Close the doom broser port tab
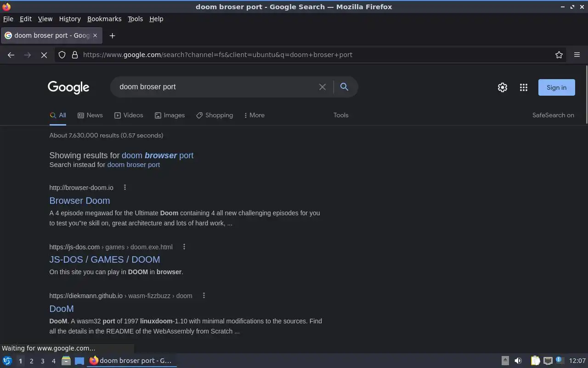The height and width of the screenshot is (368, 588). click(95, 35)
